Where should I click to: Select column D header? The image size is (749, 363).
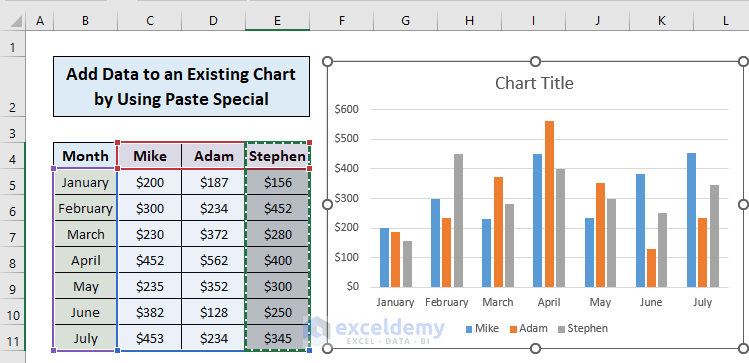214,21
